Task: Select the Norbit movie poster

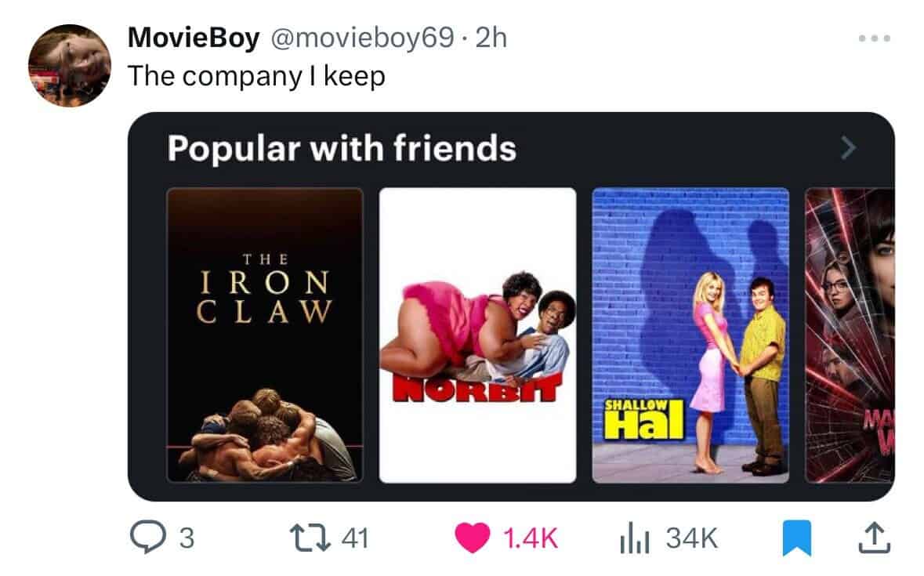Action: (x=478, y=335)
